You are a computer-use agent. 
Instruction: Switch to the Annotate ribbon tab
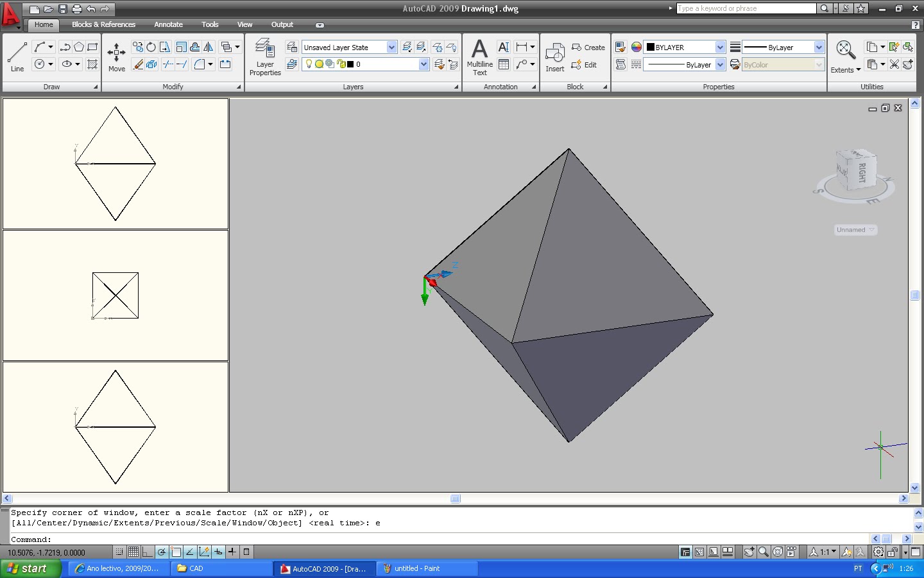[168, 24]
